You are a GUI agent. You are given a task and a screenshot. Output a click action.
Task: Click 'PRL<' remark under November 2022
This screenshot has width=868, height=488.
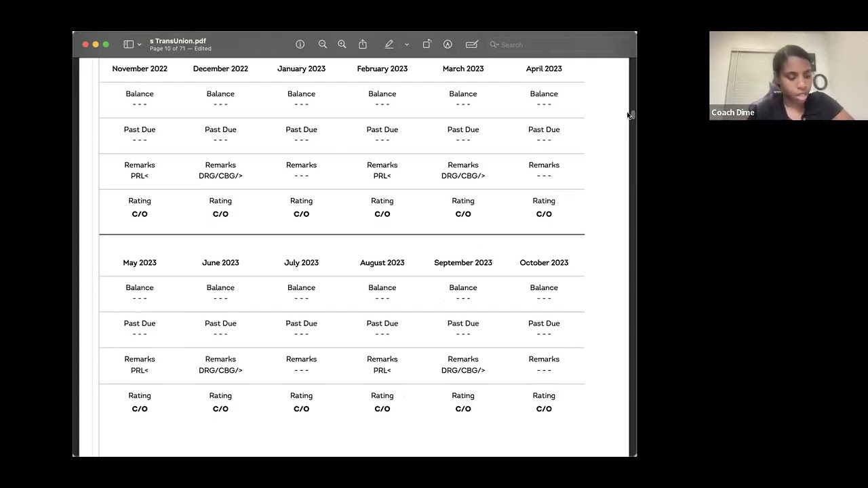pos(140,176)
